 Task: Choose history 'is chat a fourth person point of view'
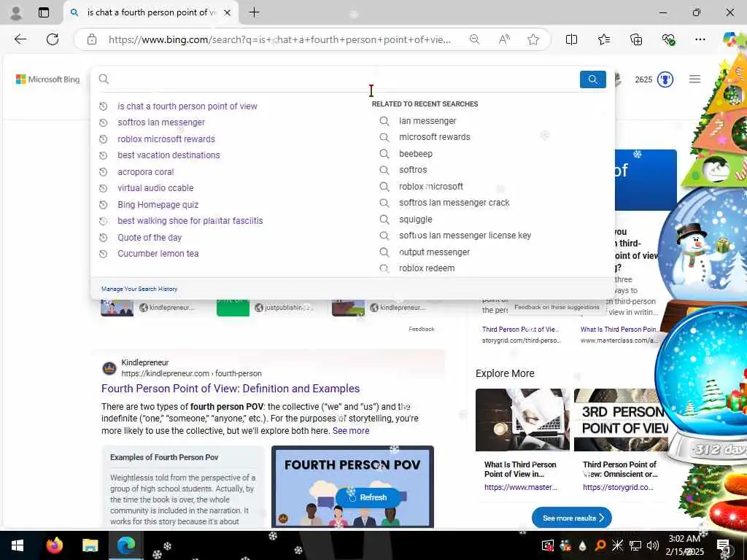(187, 106)
